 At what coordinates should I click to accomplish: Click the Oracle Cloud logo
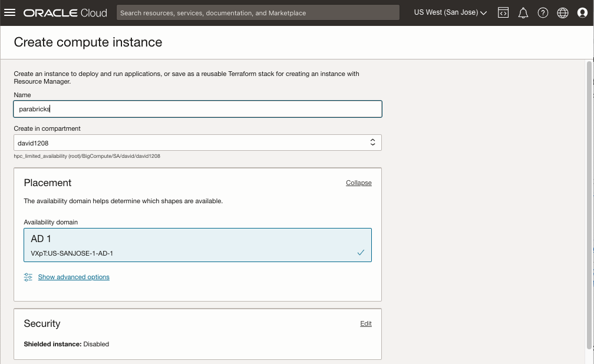pos(65,12)
